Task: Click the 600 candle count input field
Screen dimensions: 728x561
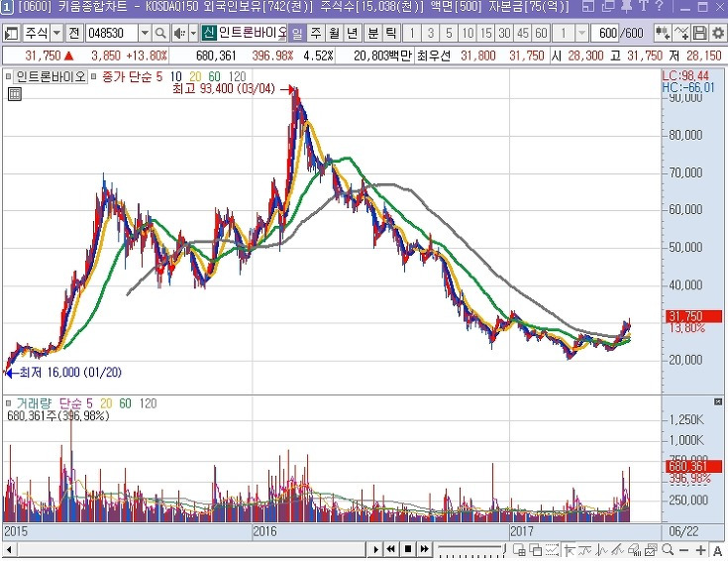Action: 605,33
